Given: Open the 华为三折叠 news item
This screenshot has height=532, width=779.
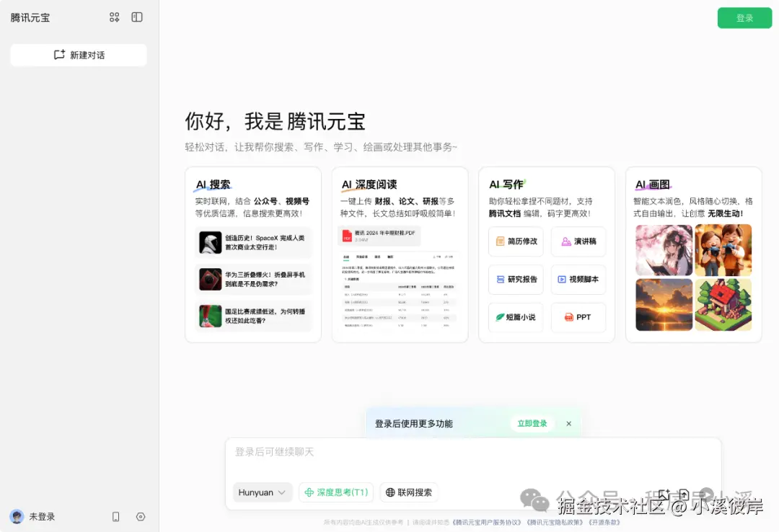Looking at the screenshot, I should (x=253, y=279).
